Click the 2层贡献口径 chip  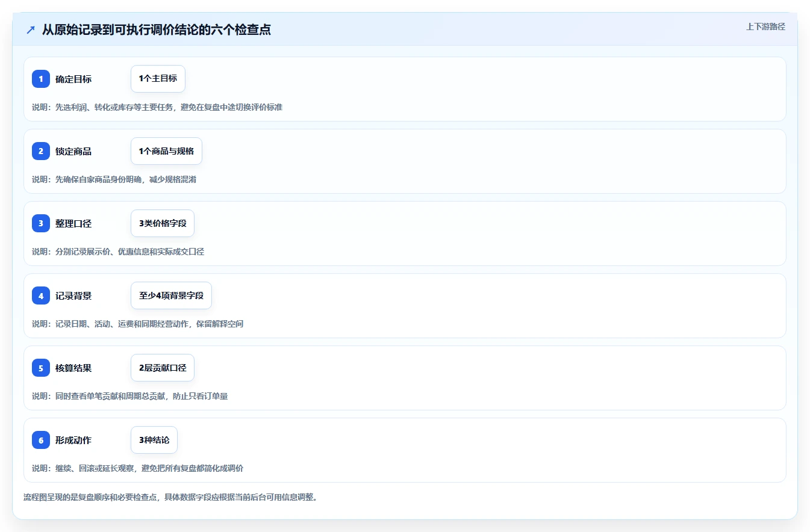pyautogui.click(x=163, y=368)
